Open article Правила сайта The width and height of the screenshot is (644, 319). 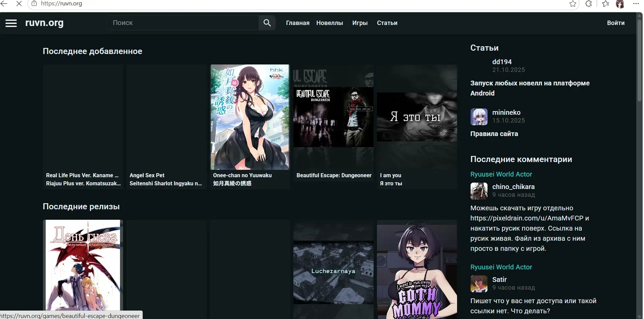click(x=494, y=134)
